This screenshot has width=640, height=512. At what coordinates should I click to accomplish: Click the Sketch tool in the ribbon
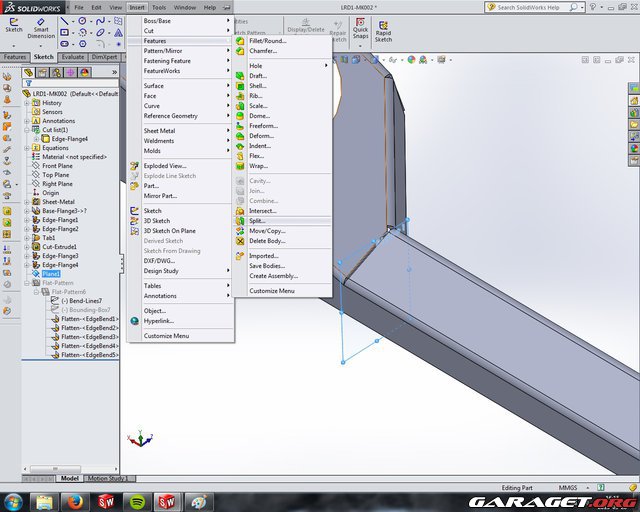point(13,24)
